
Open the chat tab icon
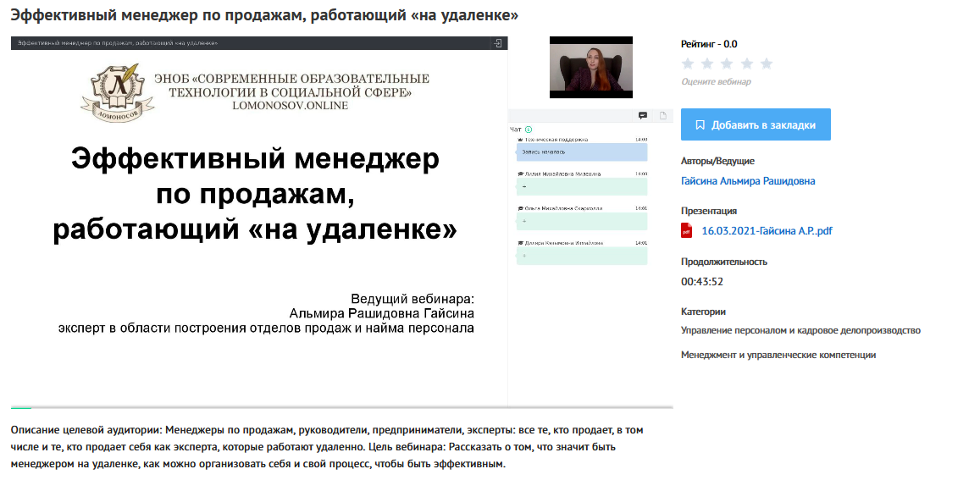click(643, 115)
